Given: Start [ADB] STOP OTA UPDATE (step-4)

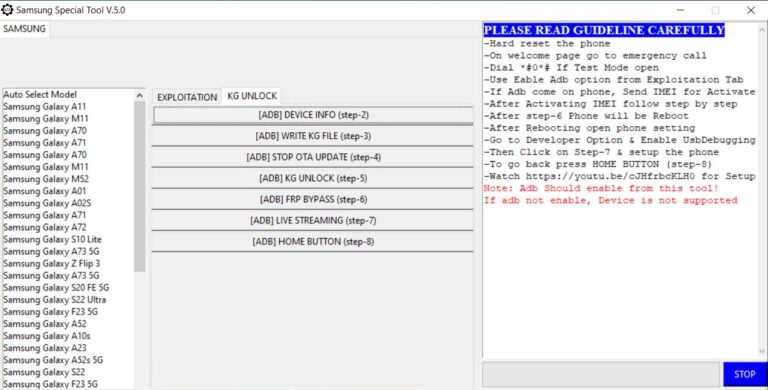Looking at the screenshot, I should [313, 157].
